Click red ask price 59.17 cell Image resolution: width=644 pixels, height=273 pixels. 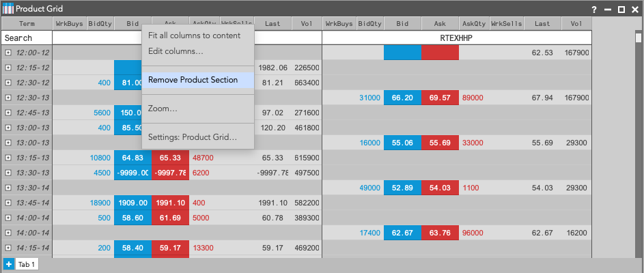(x=170, y=248)
